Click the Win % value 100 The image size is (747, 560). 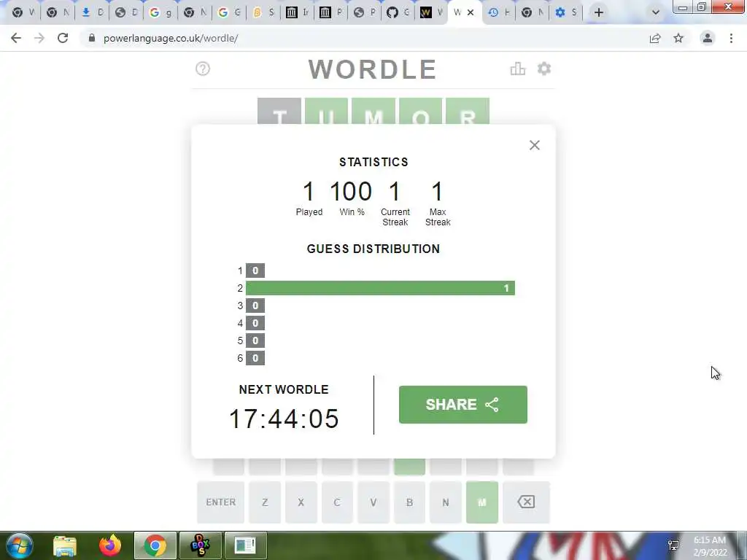pos(351,192)
